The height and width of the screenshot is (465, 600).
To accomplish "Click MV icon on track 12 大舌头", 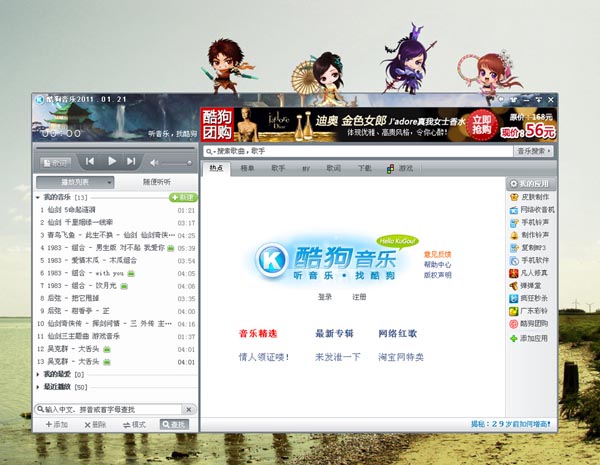I will click(x=107, y=349).
